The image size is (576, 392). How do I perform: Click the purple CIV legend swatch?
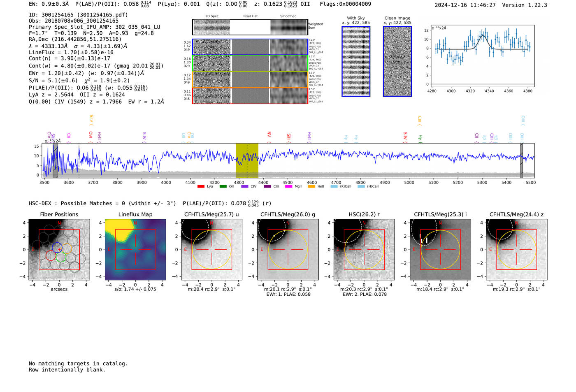point(245,186)
